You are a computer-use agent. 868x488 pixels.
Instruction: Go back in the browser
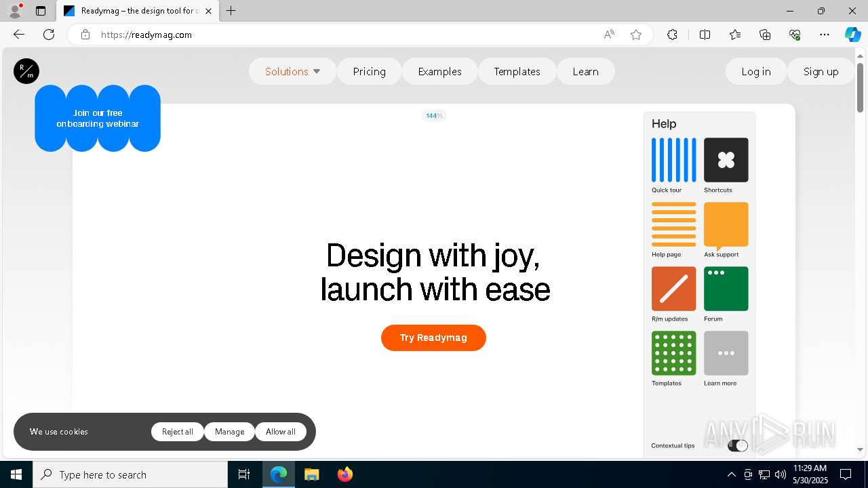tap(19, 35)
